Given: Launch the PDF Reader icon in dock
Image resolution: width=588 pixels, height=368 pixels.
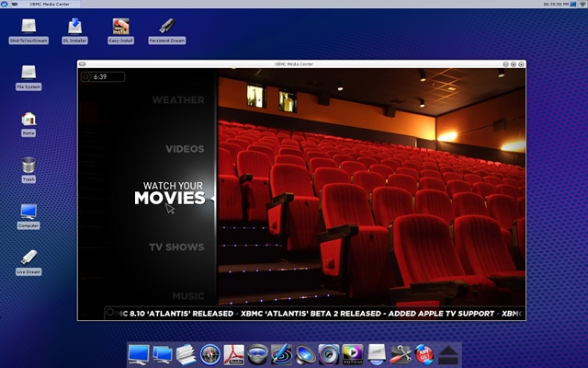Looking at the screenshot, I should tap(234, 354).
